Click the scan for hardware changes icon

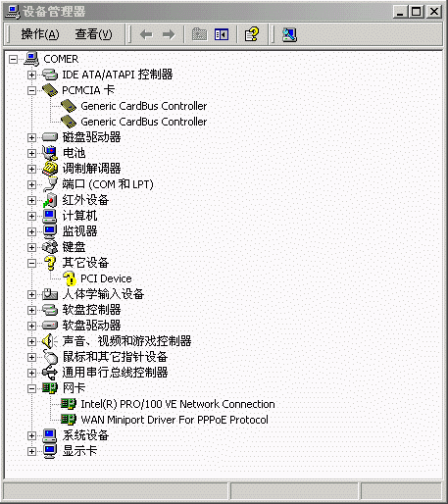[x=289, y=34]
